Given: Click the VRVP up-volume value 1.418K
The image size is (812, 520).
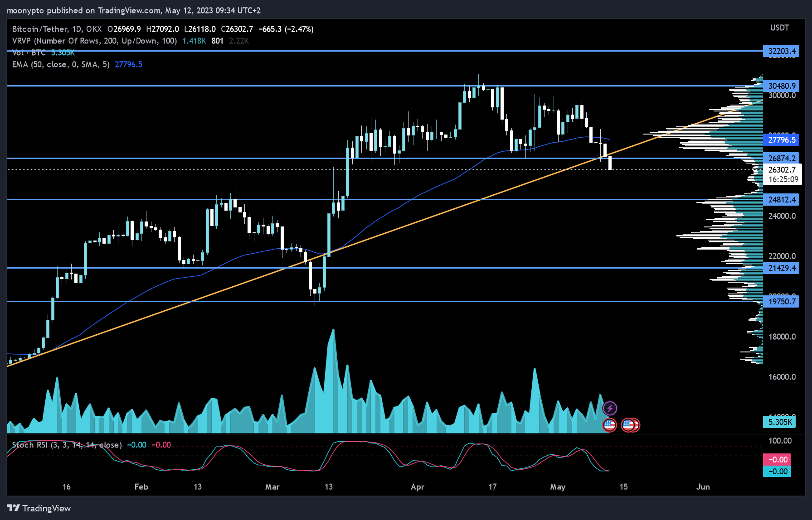Looking at the screenshot, I should (194, 41).
